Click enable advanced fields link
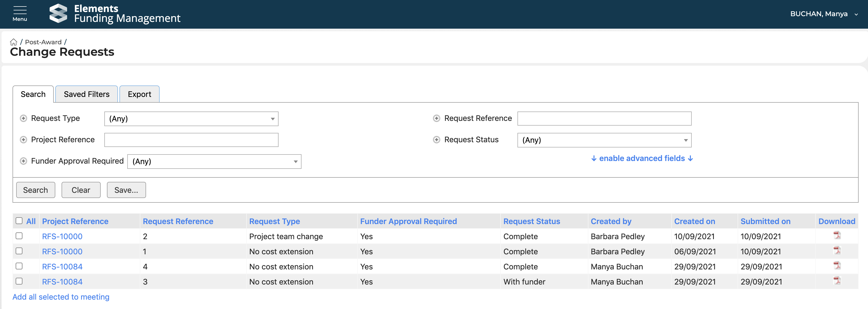The image size is (868, 309). (x=642, y=159)
